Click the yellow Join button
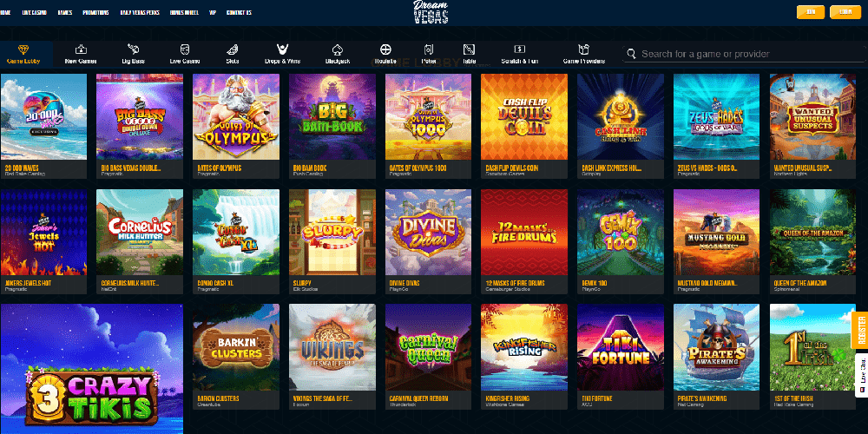 pyautogui.click(x=811, y=11)
